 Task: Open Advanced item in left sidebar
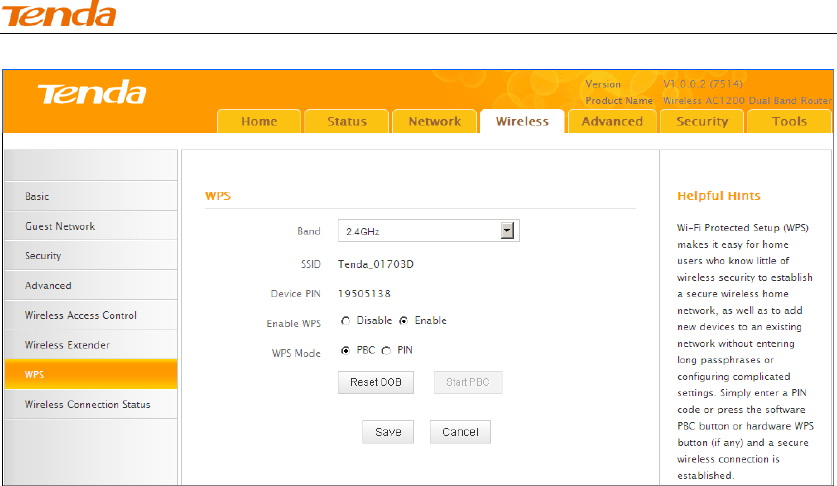coord(91,285)
